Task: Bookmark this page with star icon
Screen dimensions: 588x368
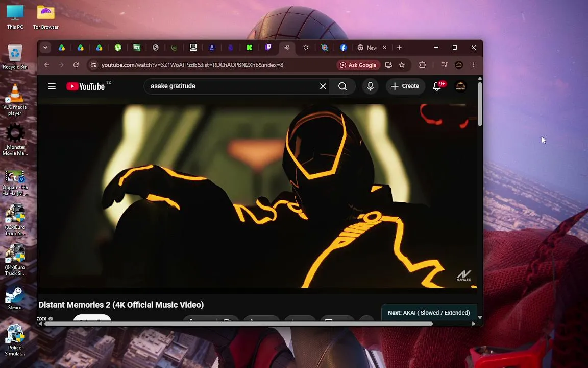Action: click(402, 65)
